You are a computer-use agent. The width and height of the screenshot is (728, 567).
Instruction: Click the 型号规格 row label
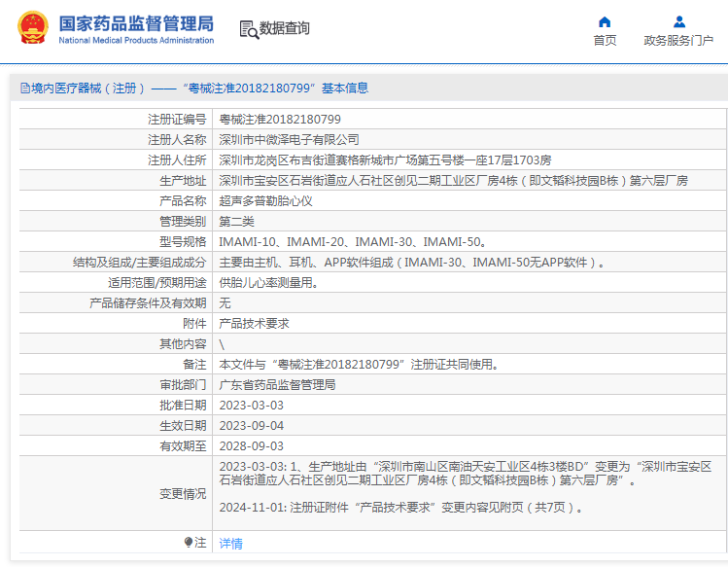[183, 242]
